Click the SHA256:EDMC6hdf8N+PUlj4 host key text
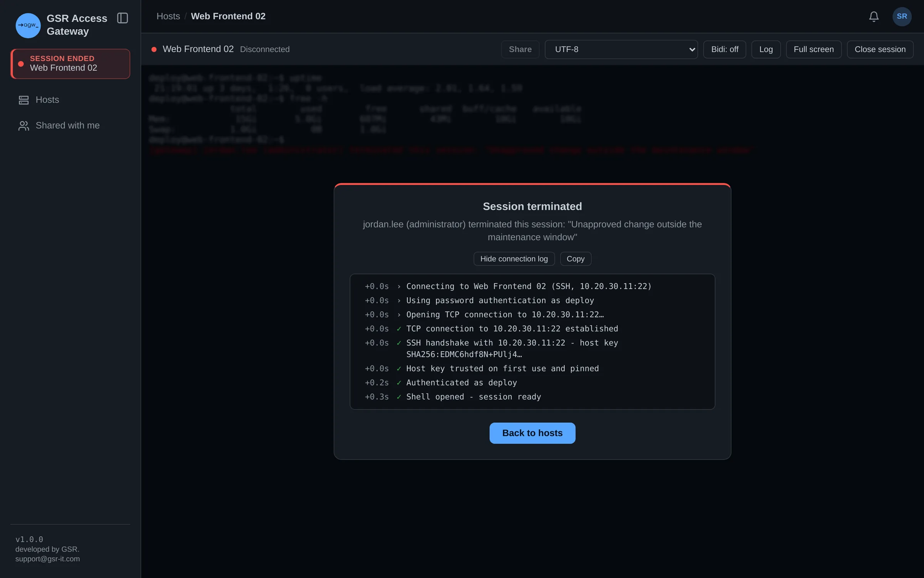The image size is (924, 578). pos(464,355)
